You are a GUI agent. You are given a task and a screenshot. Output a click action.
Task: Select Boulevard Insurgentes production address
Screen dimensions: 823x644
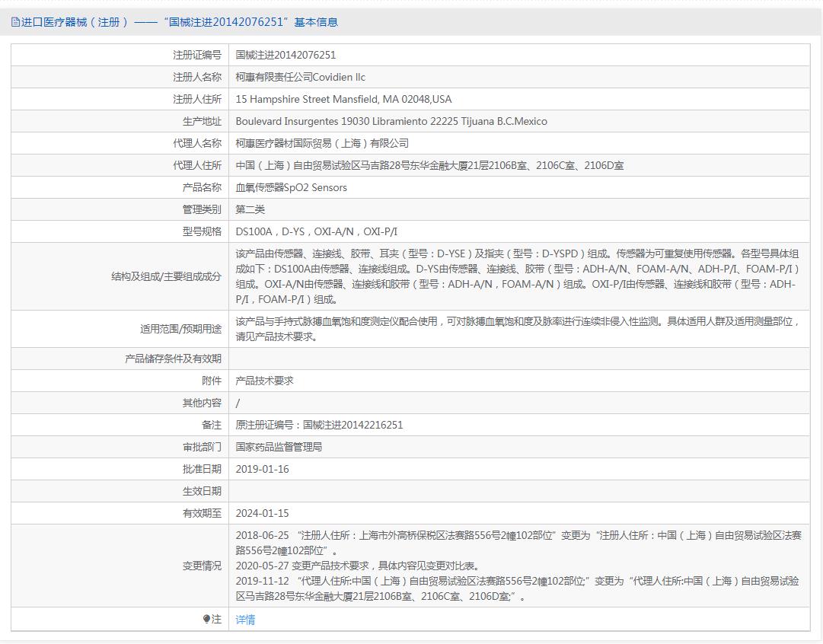click(x=391, y=121)
